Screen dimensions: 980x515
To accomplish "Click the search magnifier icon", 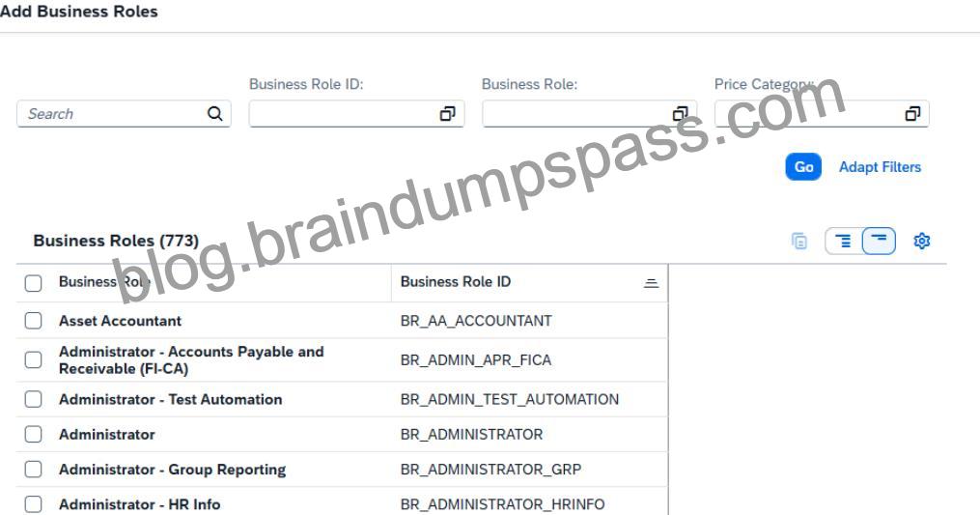I will tap(214, 113).
